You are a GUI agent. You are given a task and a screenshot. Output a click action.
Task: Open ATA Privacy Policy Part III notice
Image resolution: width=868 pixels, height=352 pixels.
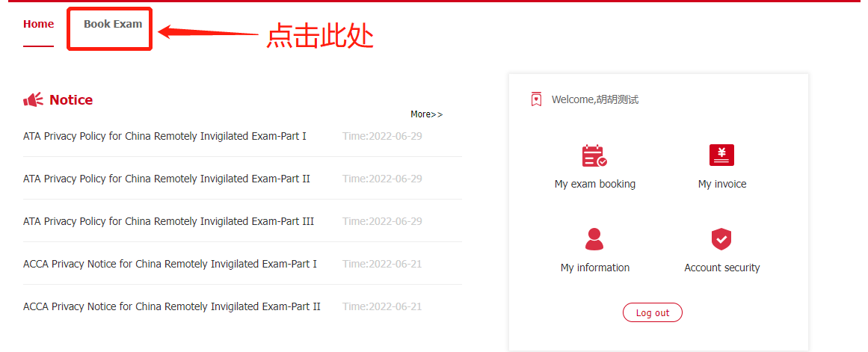pyautogui.click(x=168, y=221)
